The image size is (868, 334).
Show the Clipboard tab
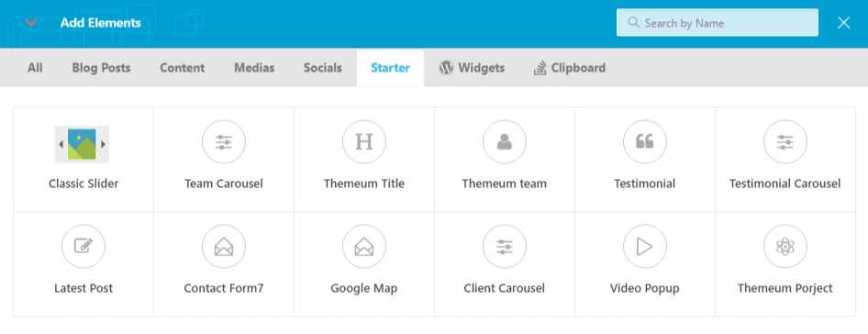coord(570,68)
